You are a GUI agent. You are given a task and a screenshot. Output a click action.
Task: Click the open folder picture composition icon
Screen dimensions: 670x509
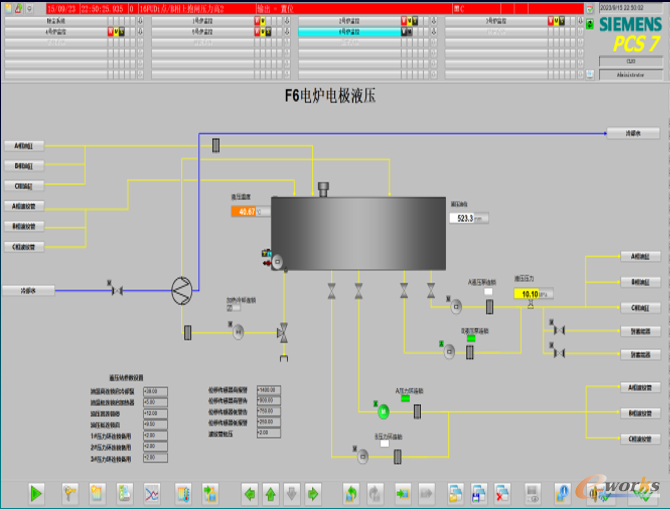(455, 494)
